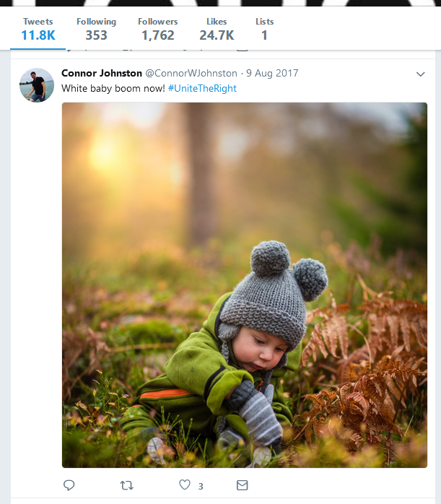Click Connor Johnston's profile avatar
The image size is (441, 504).
(x=36, y=85)
